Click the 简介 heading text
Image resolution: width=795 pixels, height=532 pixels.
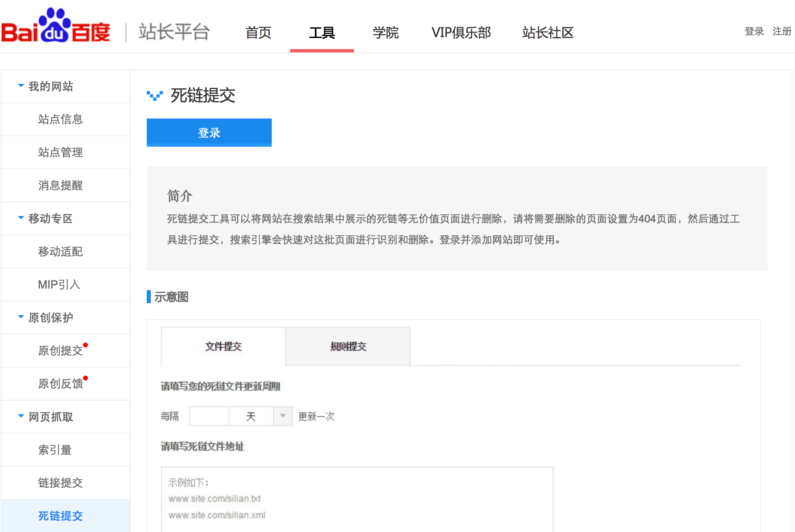(x=180, y=196)
